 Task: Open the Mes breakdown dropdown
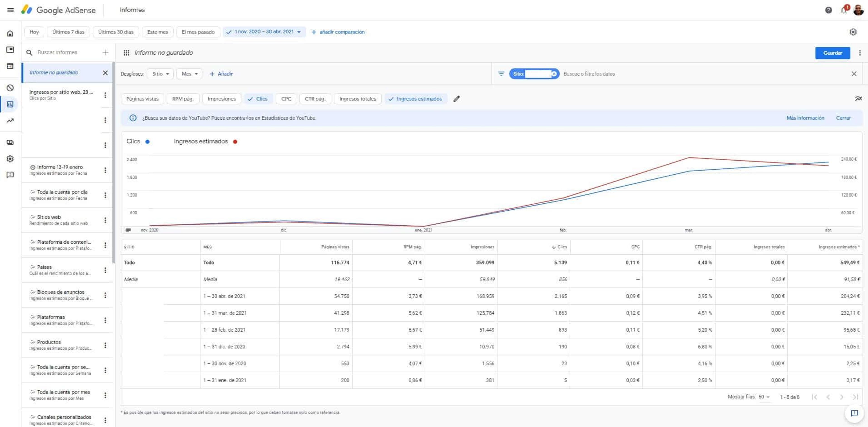pyautogui.click(x=189, y=74)
